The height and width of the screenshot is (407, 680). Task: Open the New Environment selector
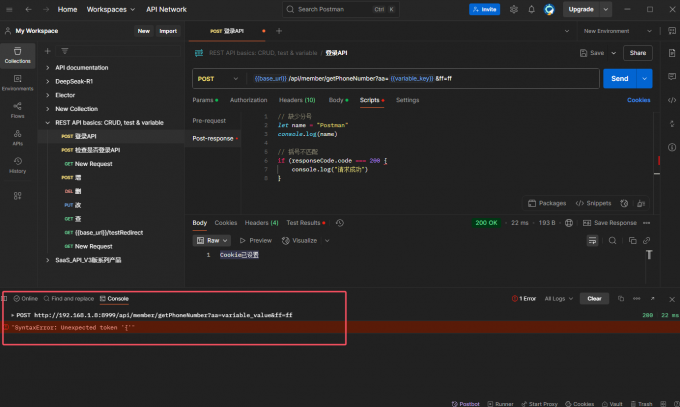(x=618, y=31)
